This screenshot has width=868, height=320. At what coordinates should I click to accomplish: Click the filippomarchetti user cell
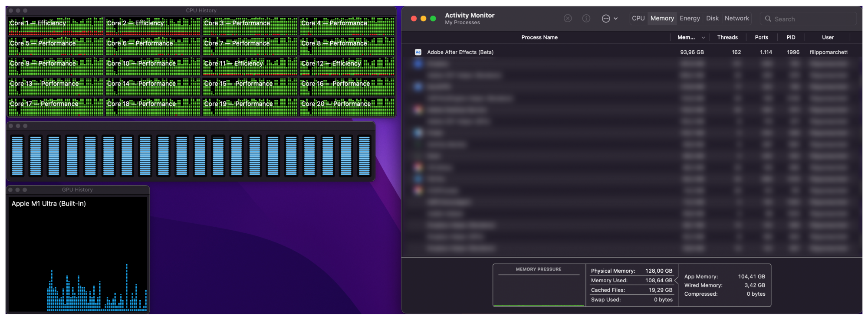[x=829, y=52]
